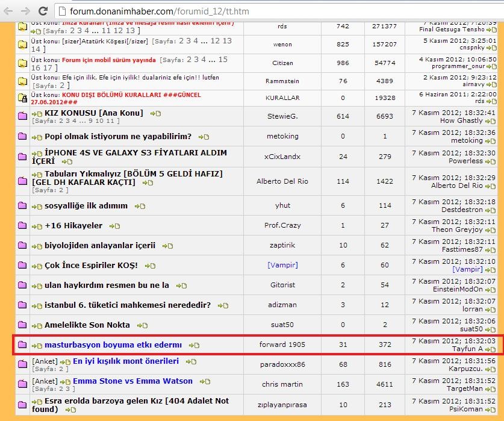
Task: Open topic Popi olmak istiyorum ne yapabilirim?
Action: [x=118, y=136]
